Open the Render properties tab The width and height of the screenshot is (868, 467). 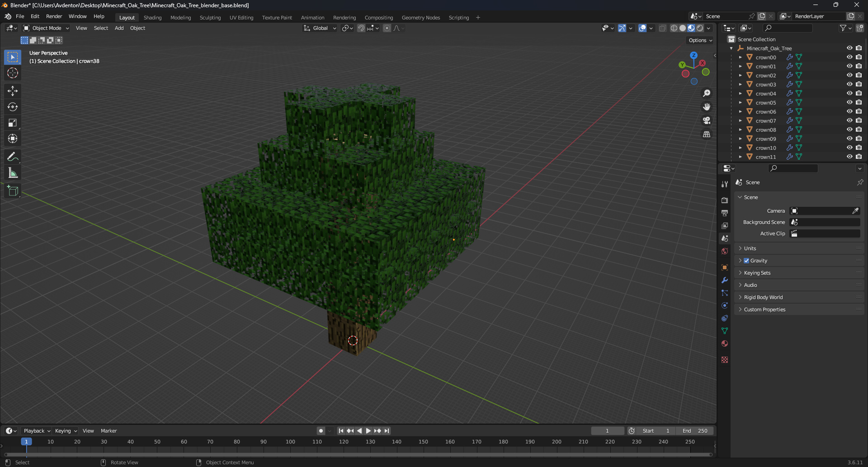725,200
